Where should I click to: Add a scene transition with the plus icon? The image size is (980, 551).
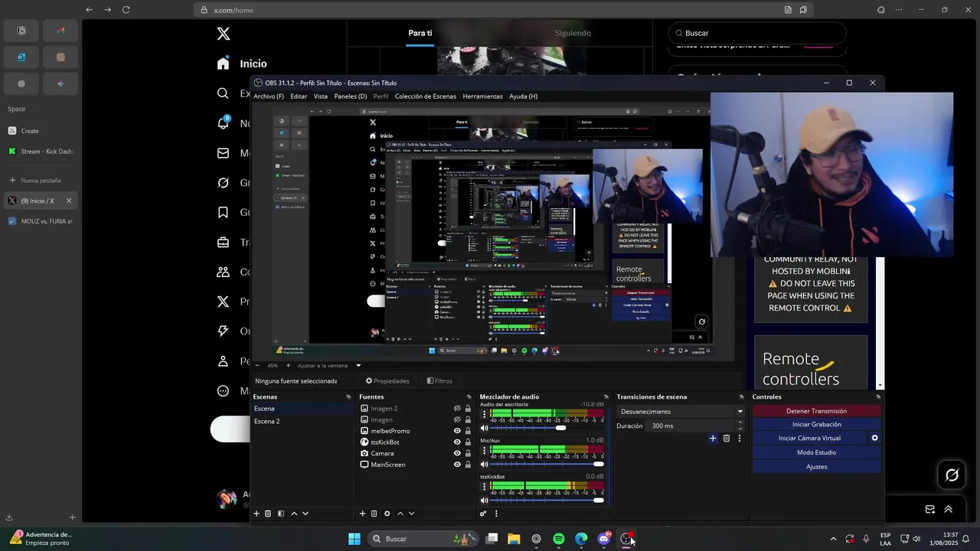713,439
